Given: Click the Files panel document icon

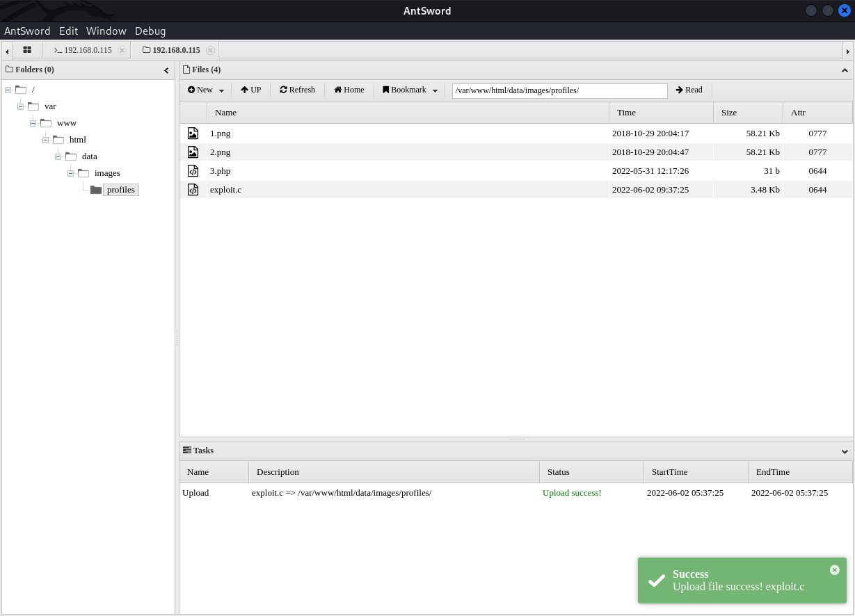Looking at the screenshot, I should (186, 70).
